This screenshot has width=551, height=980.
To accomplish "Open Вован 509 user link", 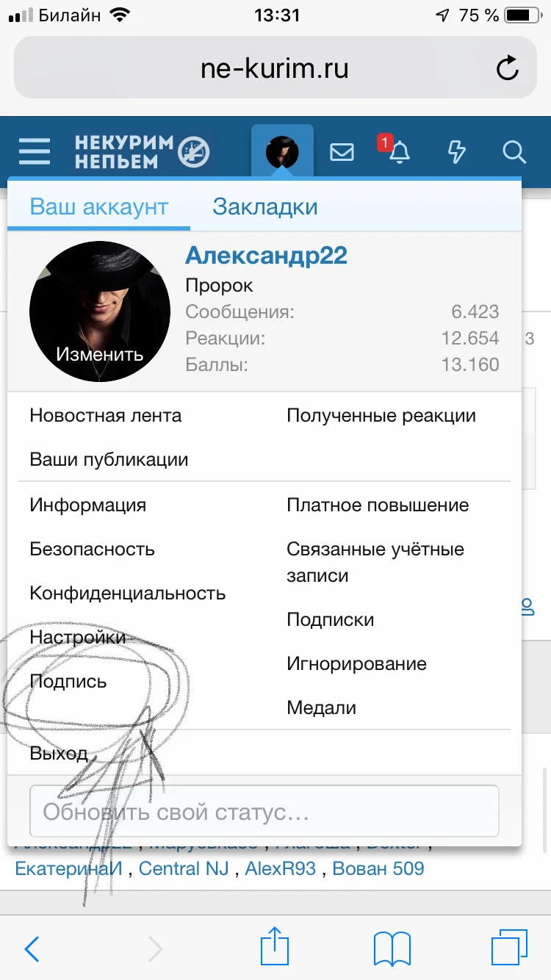I will click(x=378, y=868).
